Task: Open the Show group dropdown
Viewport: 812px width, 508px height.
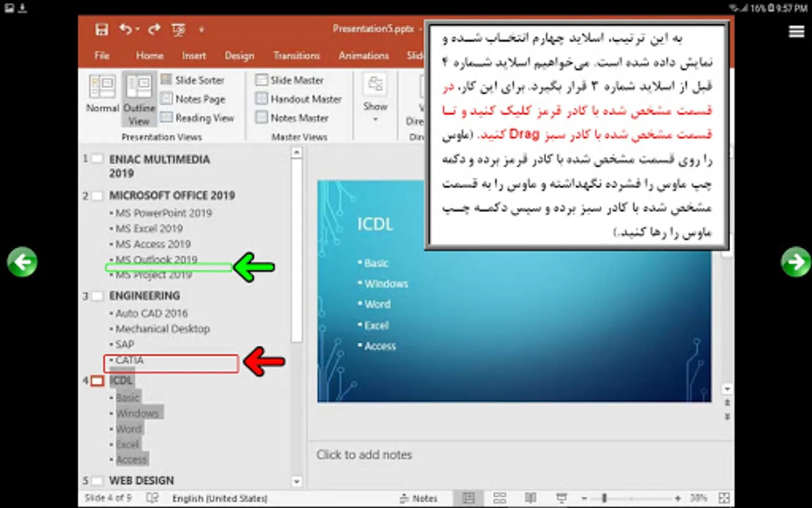Action: coord(375,98)
